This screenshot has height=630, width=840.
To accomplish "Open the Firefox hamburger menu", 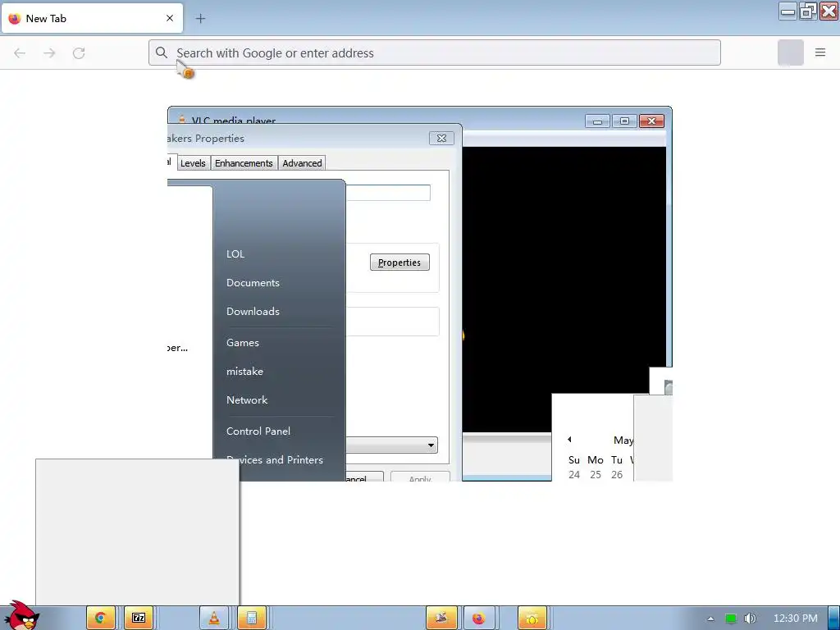I will pyautogui.click(x=820, y=52).
